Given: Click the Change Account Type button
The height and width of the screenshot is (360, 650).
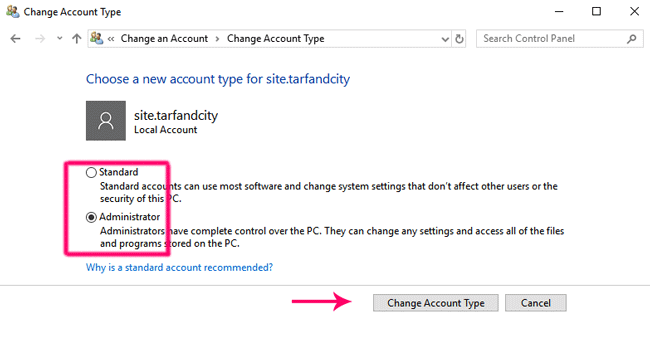Looking at the screenshot, I should [x=436, y=303].
